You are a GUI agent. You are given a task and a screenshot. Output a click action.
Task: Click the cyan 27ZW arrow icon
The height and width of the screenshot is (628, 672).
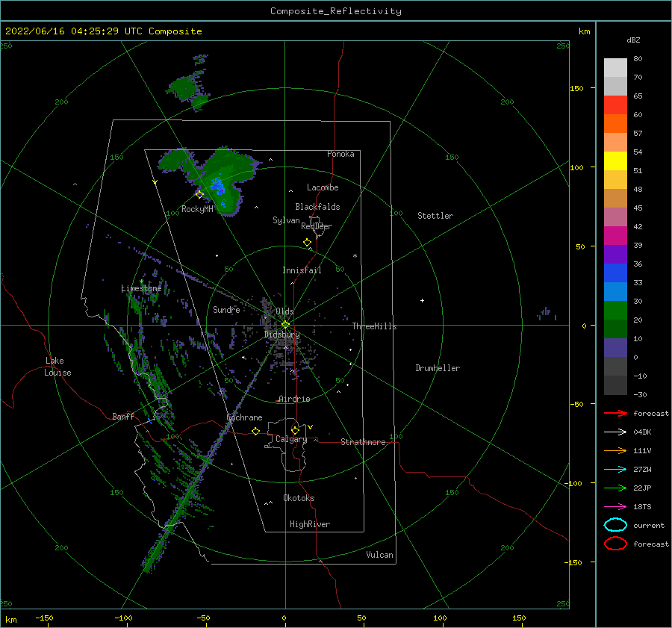click(x=615, y=470)
